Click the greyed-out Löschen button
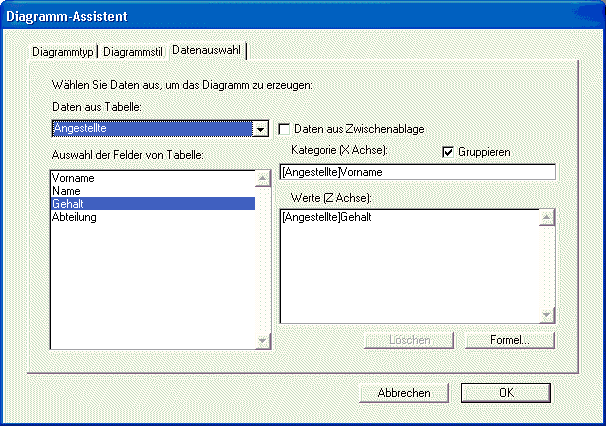This screenshot has width=606, height=426. 411,340
